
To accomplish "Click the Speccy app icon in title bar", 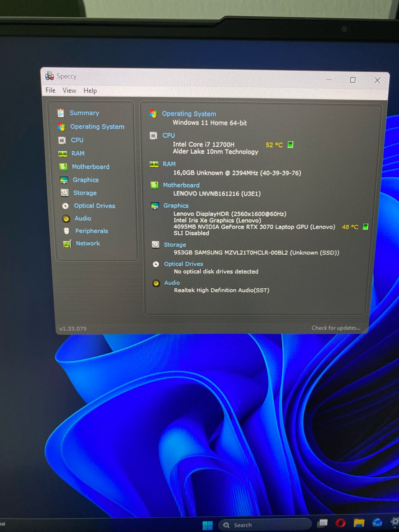I will pyautogui.click(x=49, y=75).
